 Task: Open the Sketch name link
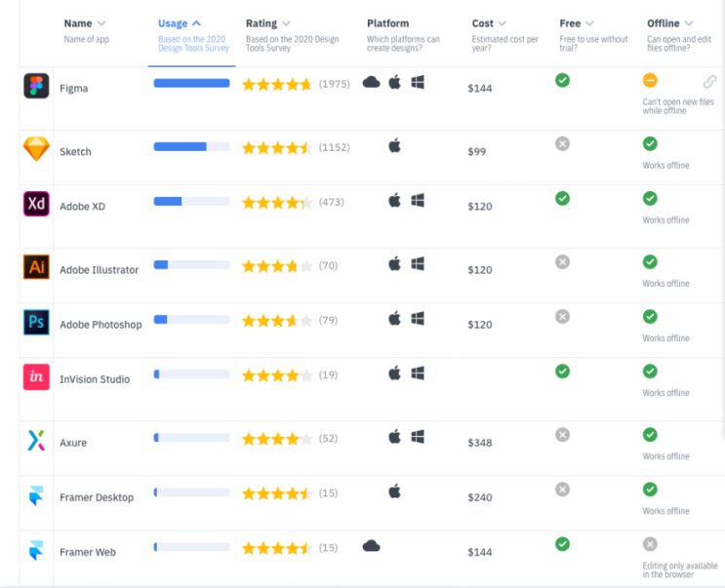pyautogui.click(x=75, y=151)
